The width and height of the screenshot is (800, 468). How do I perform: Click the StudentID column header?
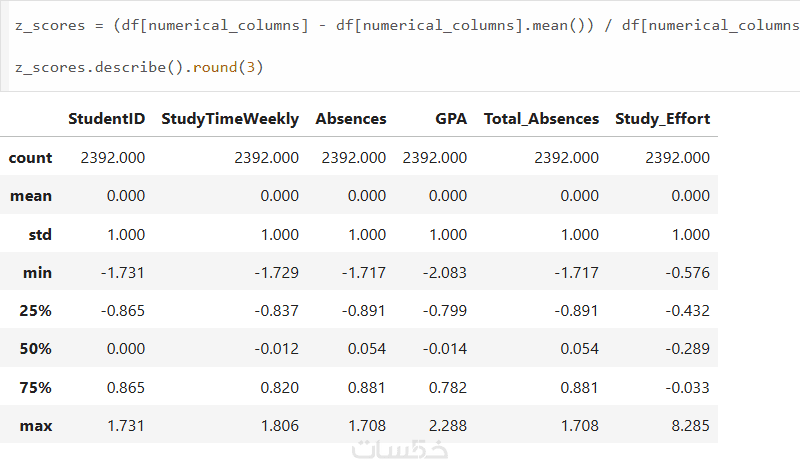[x=106, y=118]
